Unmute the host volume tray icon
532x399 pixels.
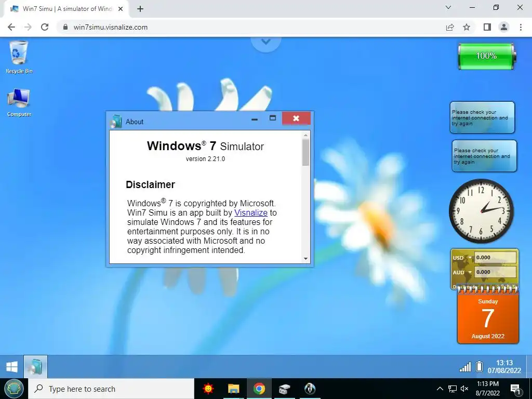464,389
